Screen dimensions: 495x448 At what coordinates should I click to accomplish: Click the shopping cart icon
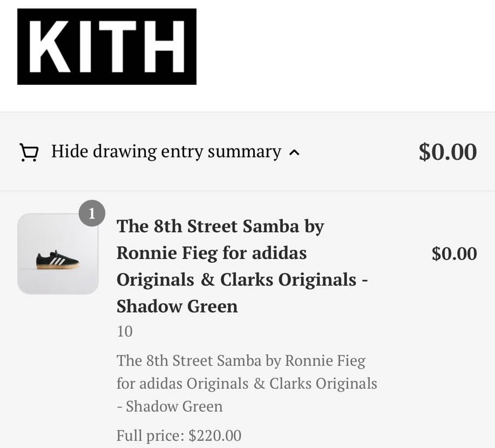(x=29, y=153)
